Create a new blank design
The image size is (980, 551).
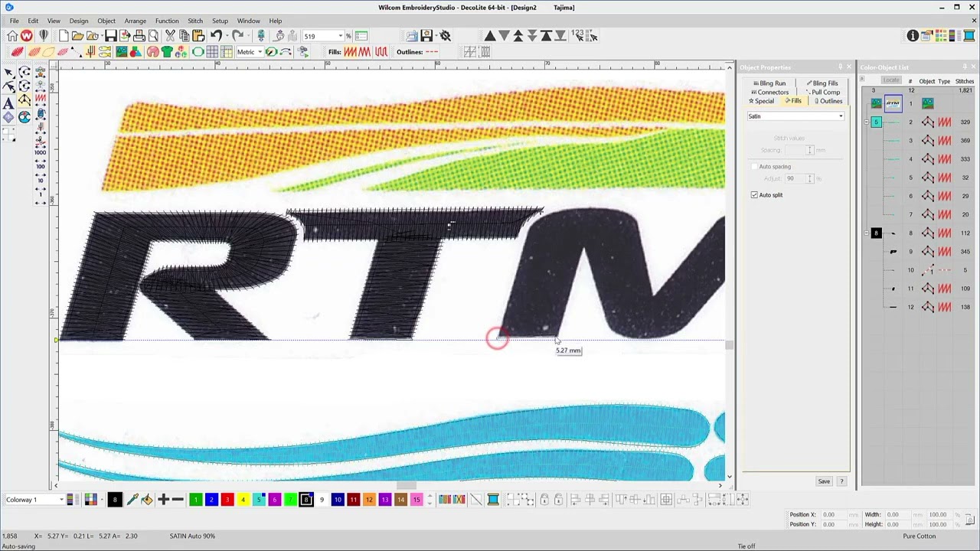coord(64,36)
